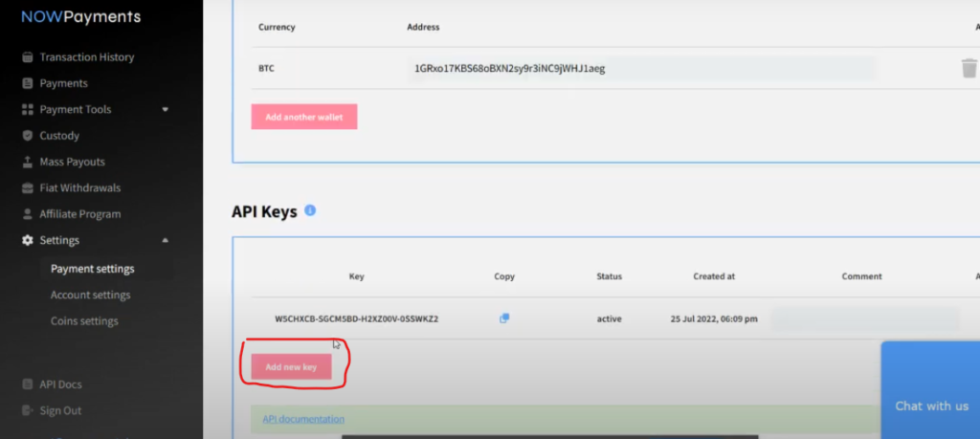This screenshot has width=980, height=439.
Task: Click the Custody shield icon
Action: (28, 136)
